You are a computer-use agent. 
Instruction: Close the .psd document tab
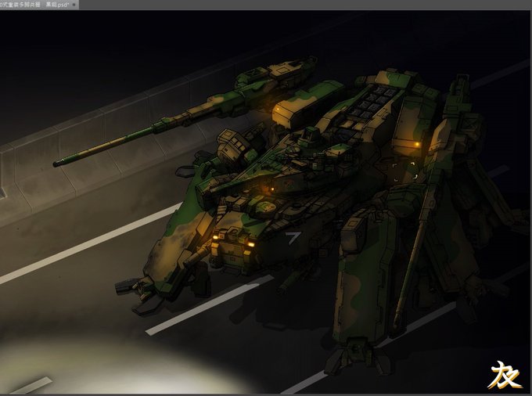[x=74, y=5]
